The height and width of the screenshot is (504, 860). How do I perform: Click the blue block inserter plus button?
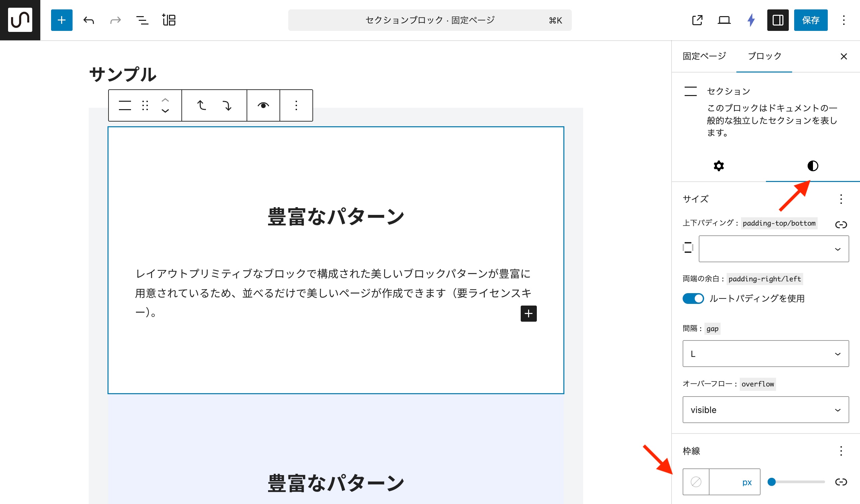[61, 20]
